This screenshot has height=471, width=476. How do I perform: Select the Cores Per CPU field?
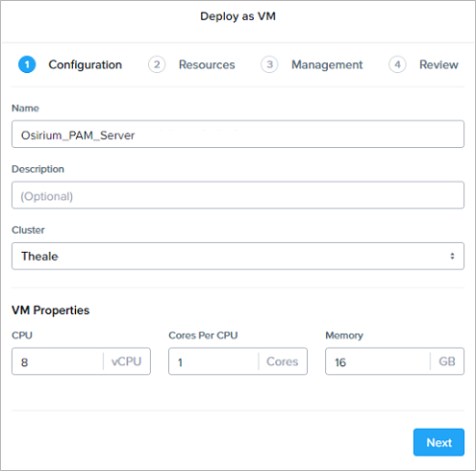(x=213, y=361)
